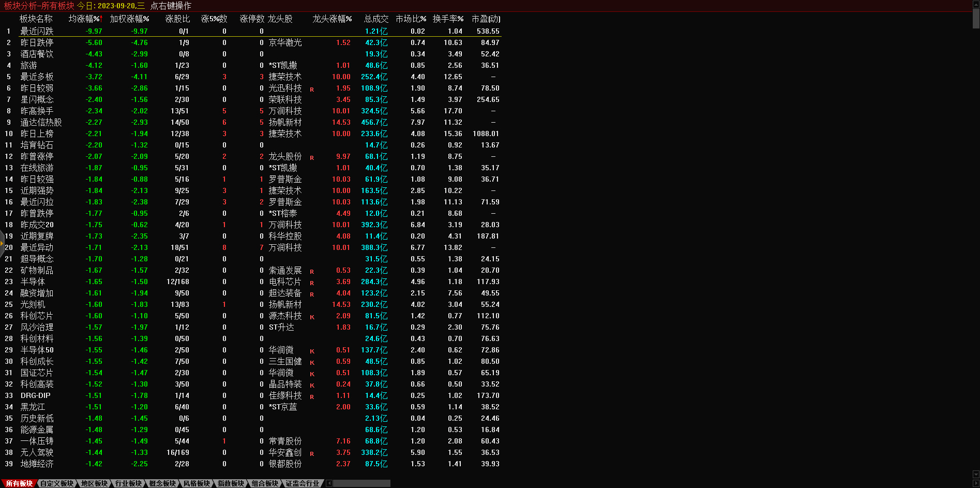Click the K marker next to 三生国健
Viewport: 980px width, 488px height.
click(312, 363)
